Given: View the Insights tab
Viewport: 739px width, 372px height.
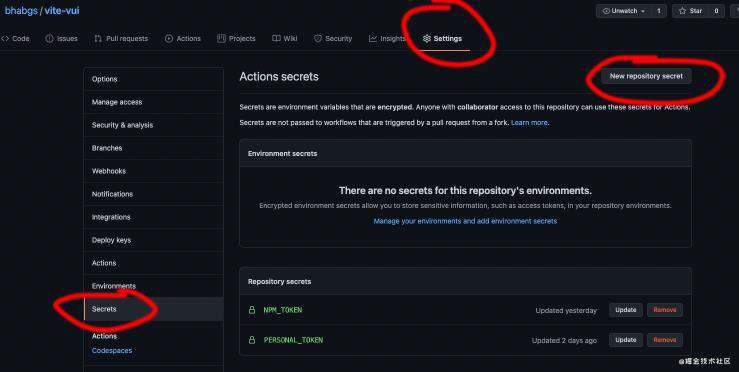Looking at the screenshot, I should coord(386,39).
